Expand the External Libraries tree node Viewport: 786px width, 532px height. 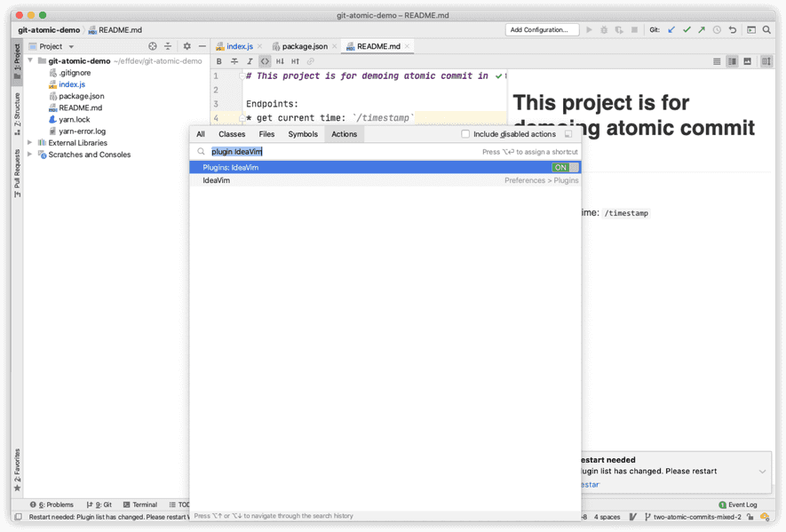coord(30,143)
